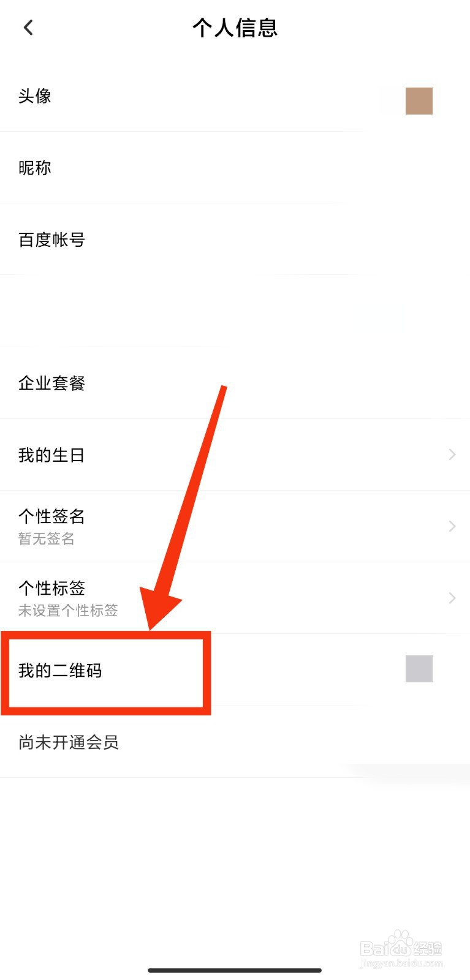Expand the 个性签名 chevron

452,526
